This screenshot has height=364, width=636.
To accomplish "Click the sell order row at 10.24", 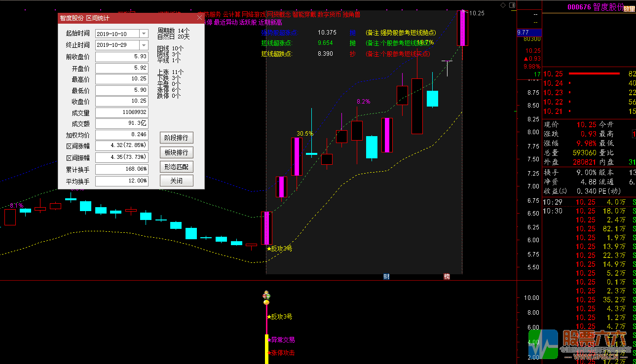I will pyautogui.click(x=589, y=83).
